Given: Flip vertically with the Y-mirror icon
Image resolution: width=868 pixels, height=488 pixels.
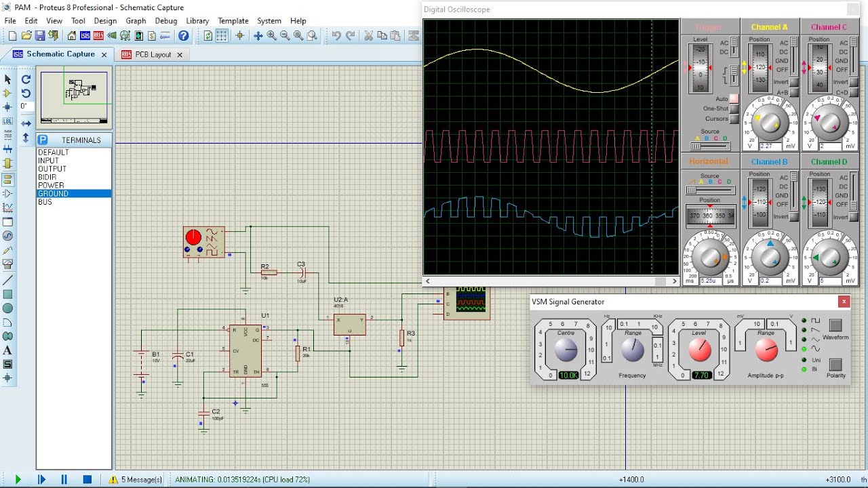Looking at the screenshot, I should pos(26,138).
